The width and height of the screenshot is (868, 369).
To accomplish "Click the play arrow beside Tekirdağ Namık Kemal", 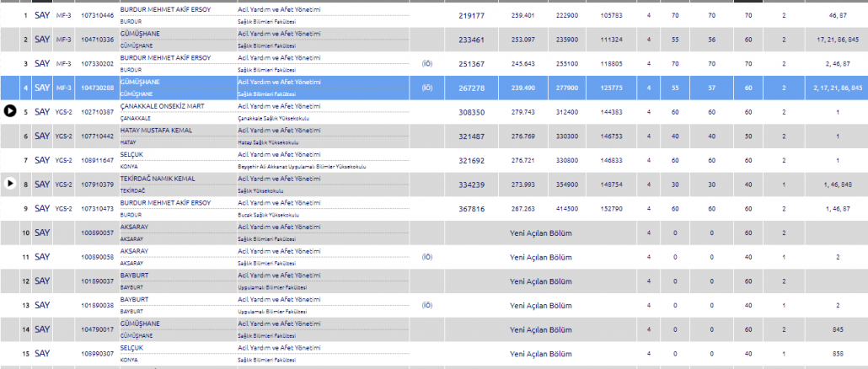I will [11, 183].
